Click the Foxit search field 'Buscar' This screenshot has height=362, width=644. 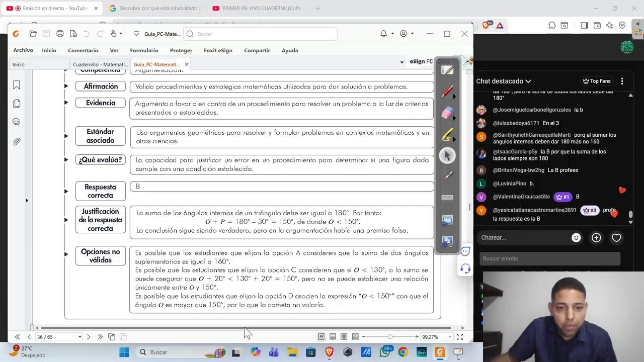pos(261,34)
